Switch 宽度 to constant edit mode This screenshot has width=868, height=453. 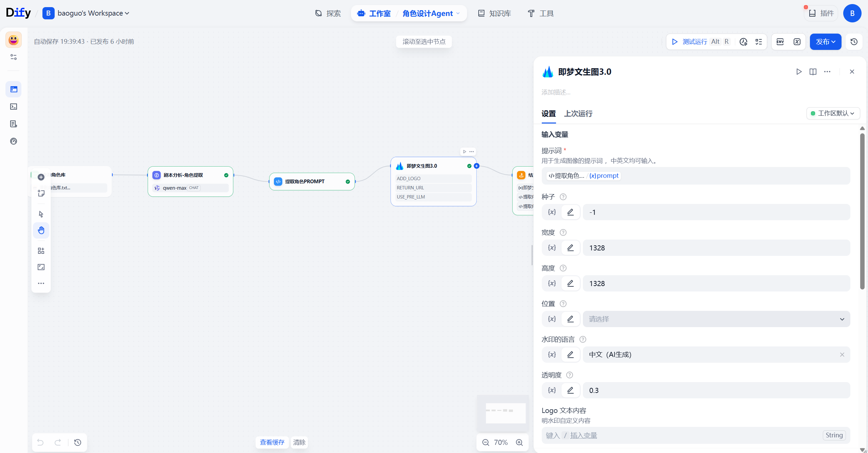[571, 248]
